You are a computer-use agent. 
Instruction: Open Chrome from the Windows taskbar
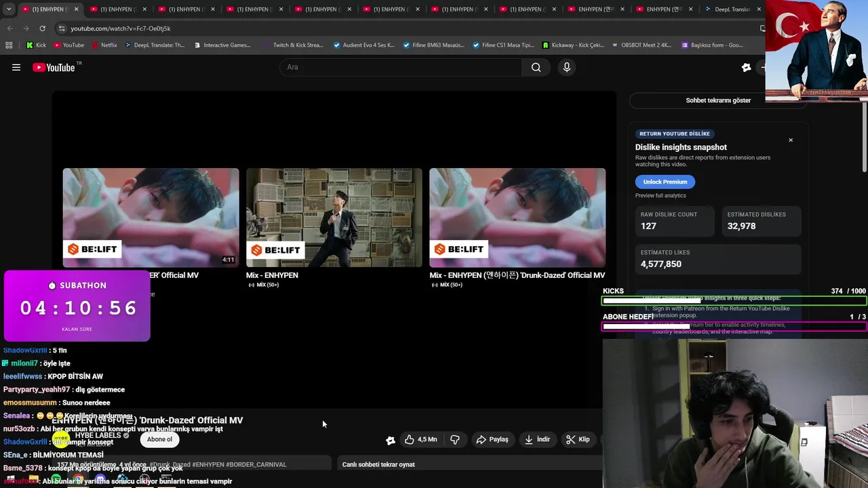coord(79,480)
